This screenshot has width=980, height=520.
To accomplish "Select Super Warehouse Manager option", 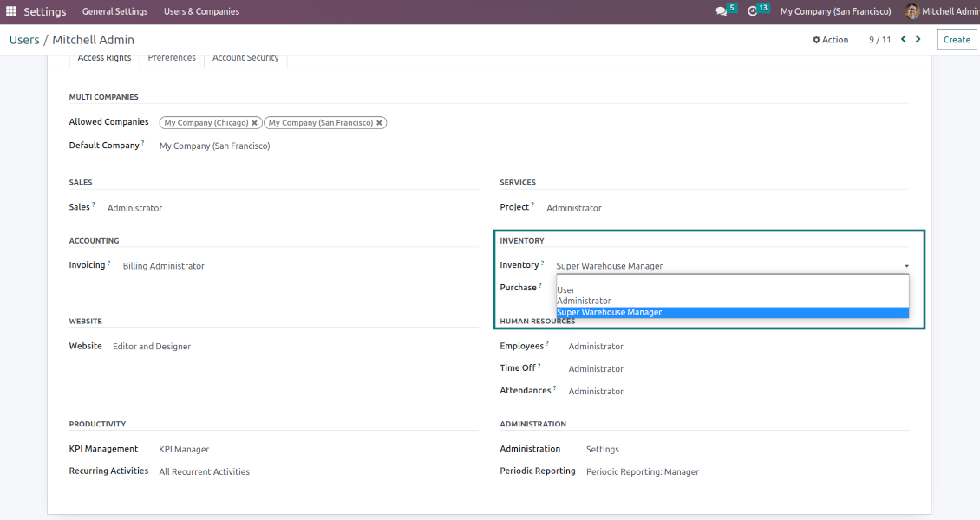I will (x=609, y=312).
